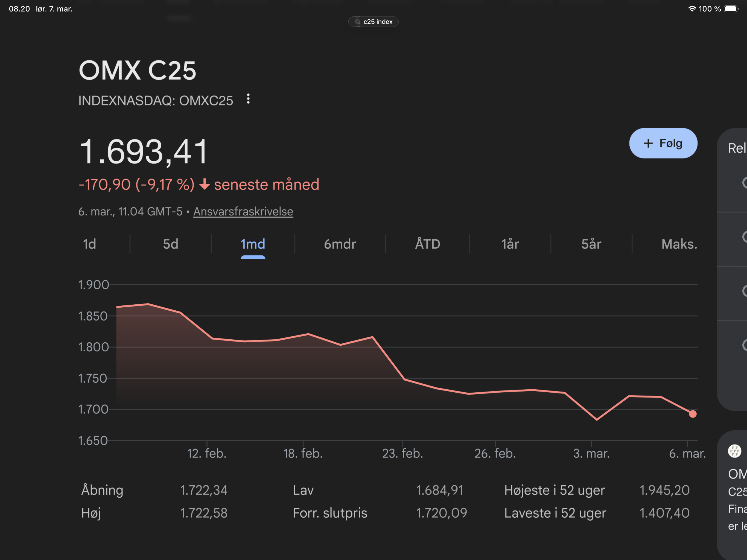Viewport: 747px width, 560px height.
Task: Click the 26. feb. date label
Action: [495, 453]
